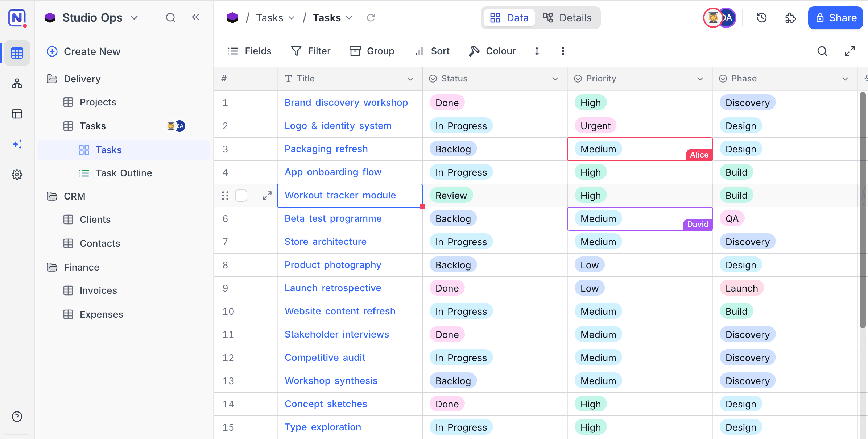Screen dimensions: 868x439
Task: Open the revision history clock icon
Action: coord(761,18)
